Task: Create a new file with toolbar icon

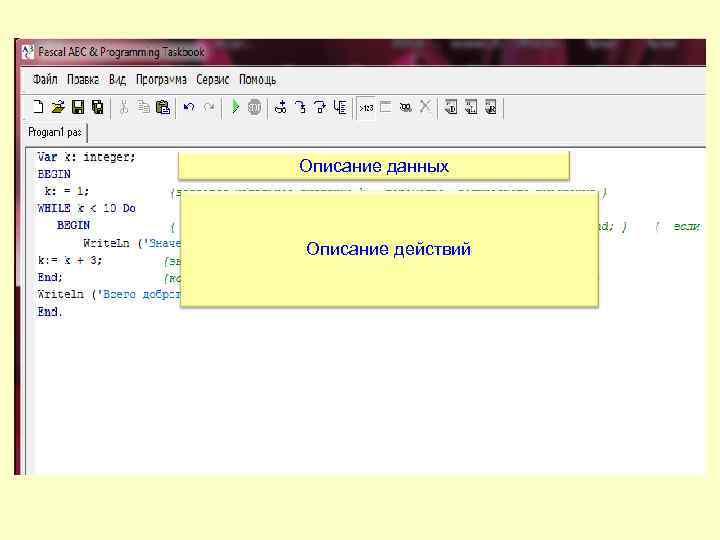Action: [x=39, y=107]
